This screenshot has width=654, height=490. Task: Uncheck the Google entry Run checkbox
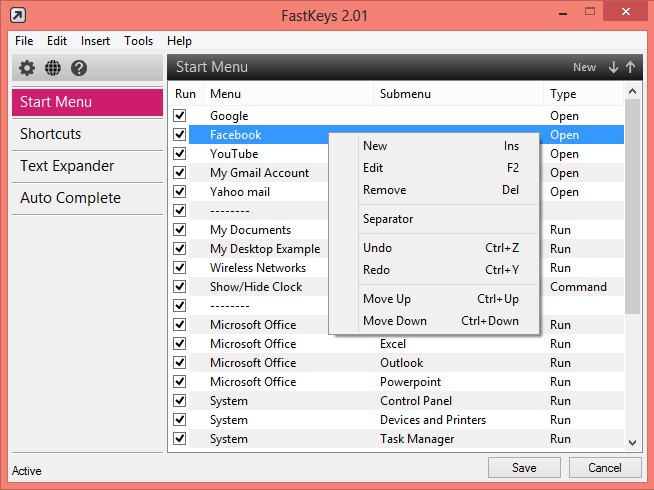(x=180, y=116)
